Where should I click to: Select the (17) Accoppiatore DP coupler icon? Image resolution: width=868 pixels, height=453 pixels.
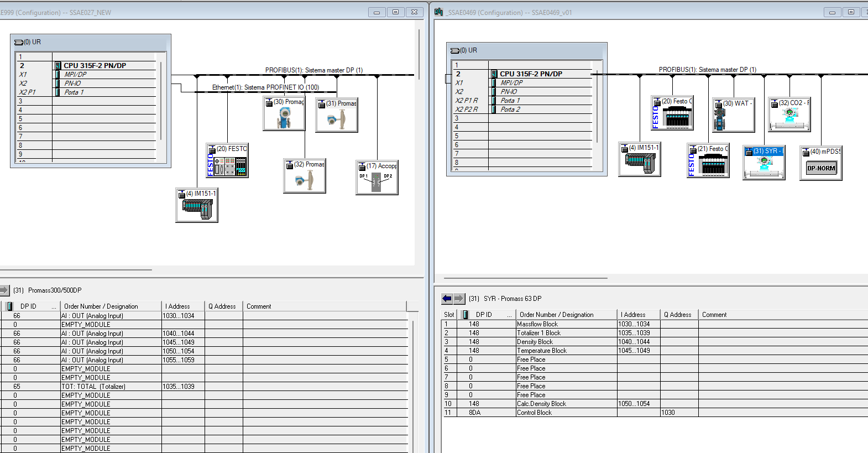[377, 178]
